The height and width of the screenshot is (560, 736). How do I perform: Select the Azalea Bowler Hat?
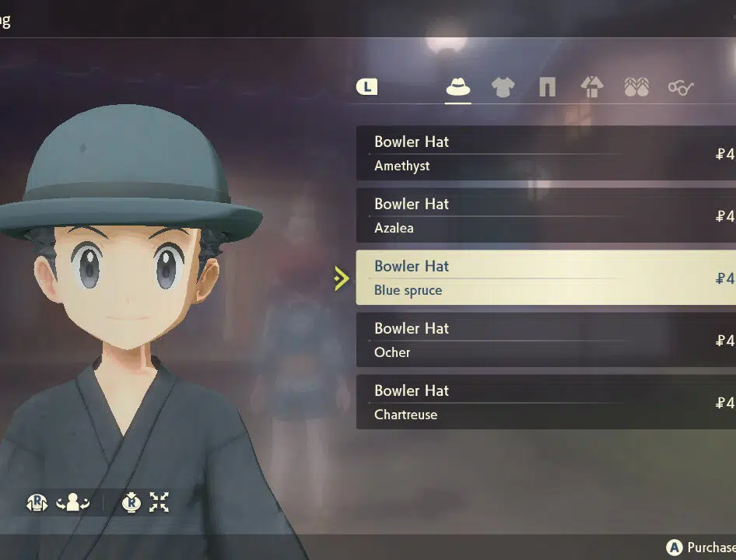coord(546,215)
